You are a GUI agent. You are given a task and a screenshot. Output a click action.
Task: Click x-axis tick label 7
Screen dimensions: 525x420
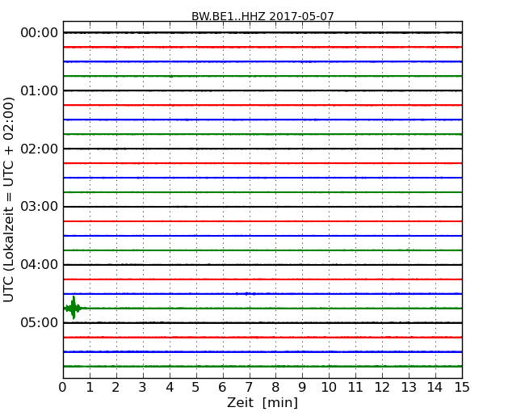[x=249, y=388]
